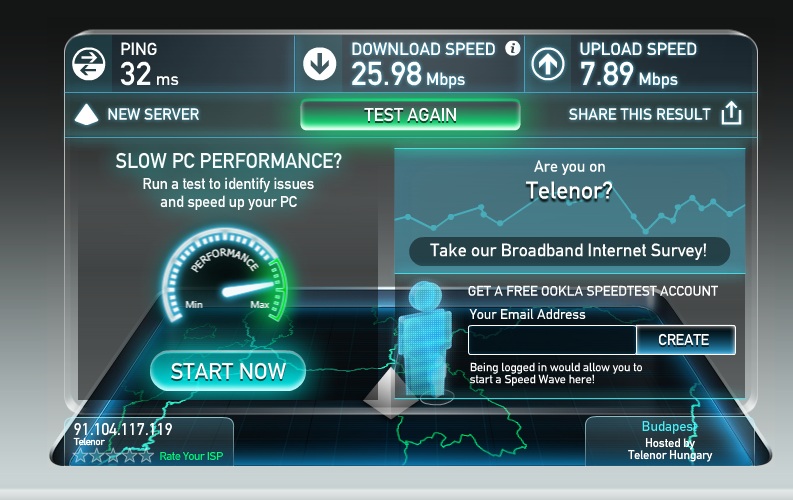793x500 pixels.
Task: Click the email address input field
Action: click(552, 340)
